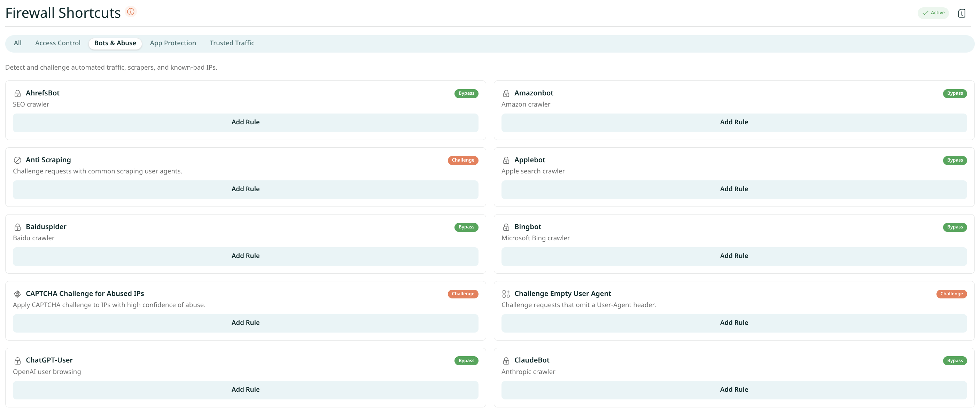Click the CAPTCHA Challenge for Abused IPs icon
This screenshot has height=413, width=980.
click(17, 294)
